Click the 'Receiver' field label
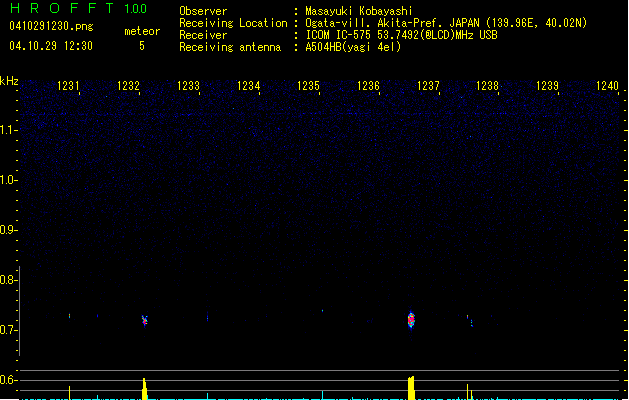Screen dimensions: 629x400 click(203, 35)
